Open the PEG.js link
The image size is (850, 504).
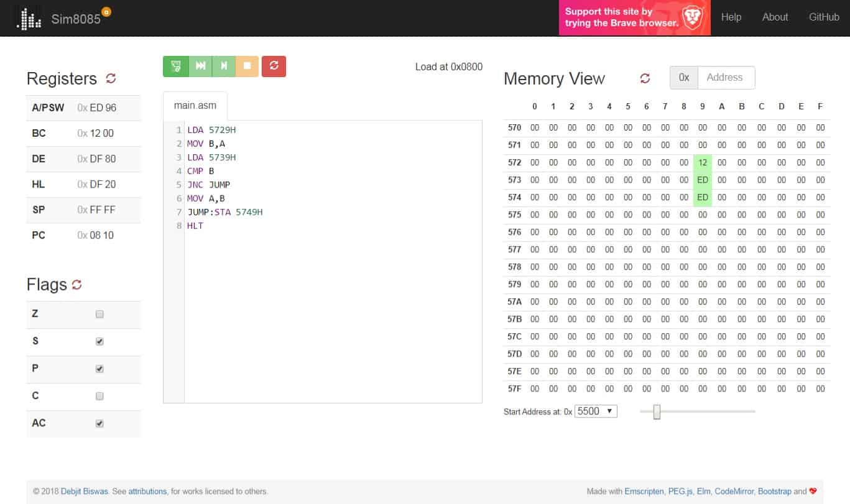(x=681, y=491)
